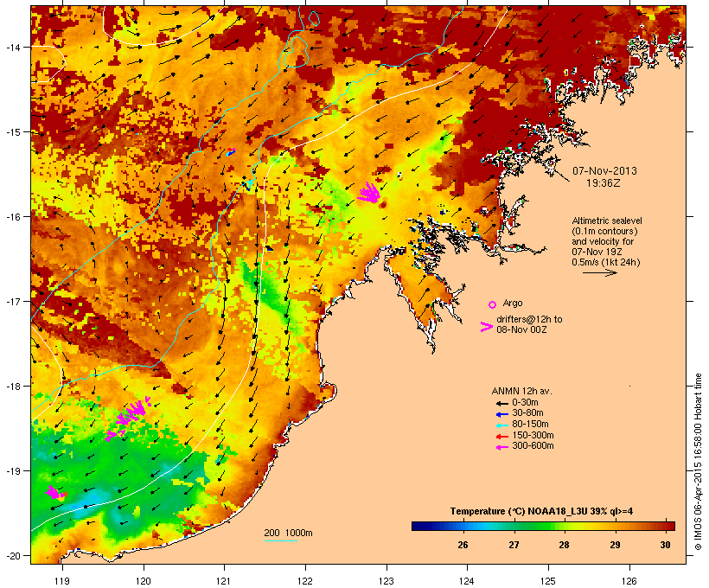Click the (0.1m contours) text line
Viewport: 709px width, 588px height.
coord(604,231)
